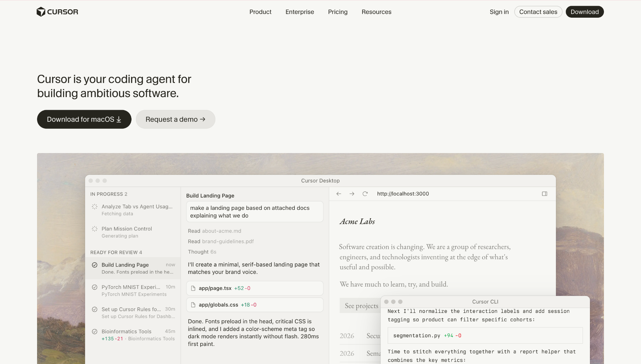Click the download arrow icon on macOS button
The width and height of the screenshot is (641, 364).
click(x=119, y=119)
